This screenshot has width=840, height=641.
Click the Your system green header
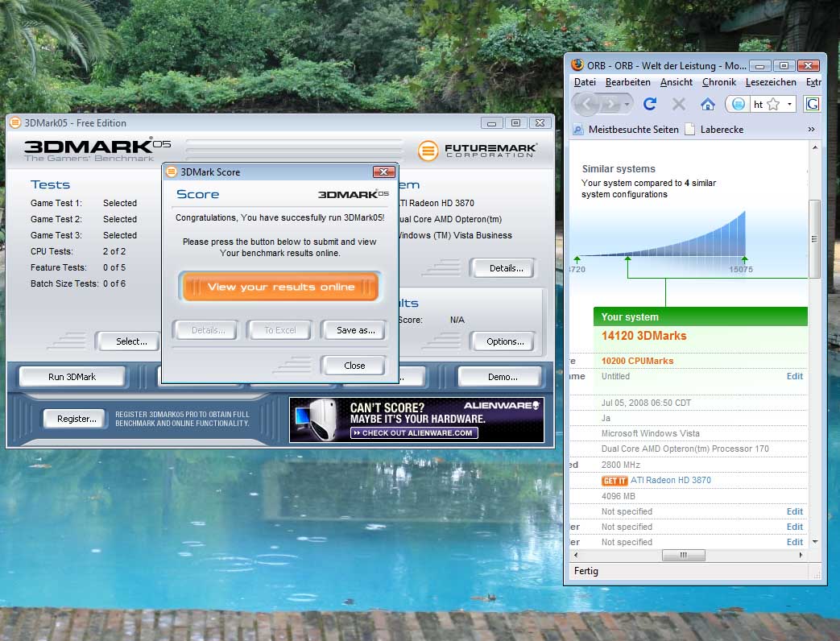coord(700,316)
